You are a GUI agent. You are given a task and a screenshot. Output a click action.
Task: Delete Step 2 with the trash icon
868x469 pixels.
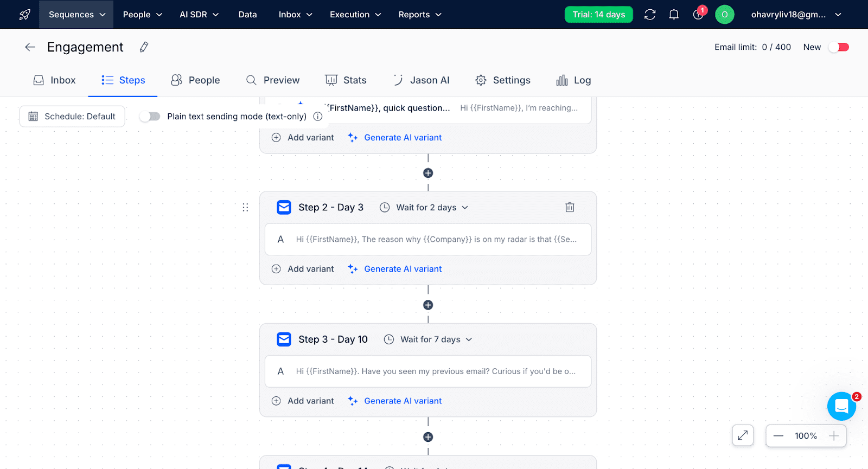click(x=570, y=207)
